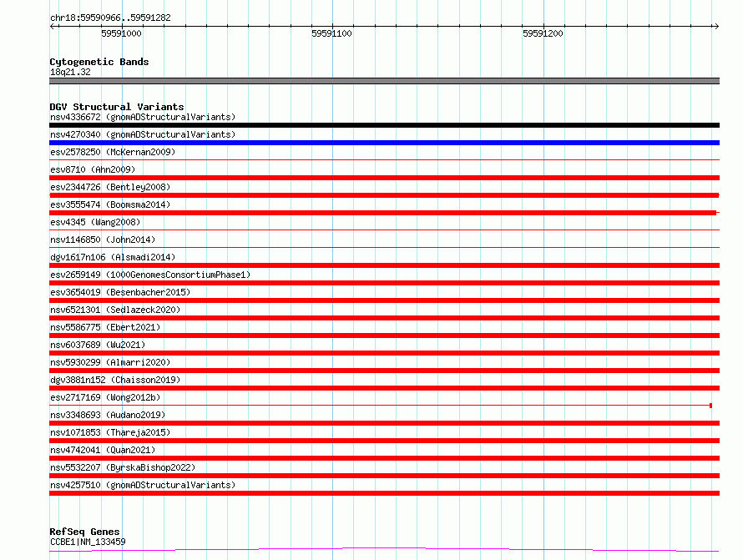The image size is (743, 560).
Task: Select the esv3555474 (Boomsma2014) variant
Action: tap(112, 204)
